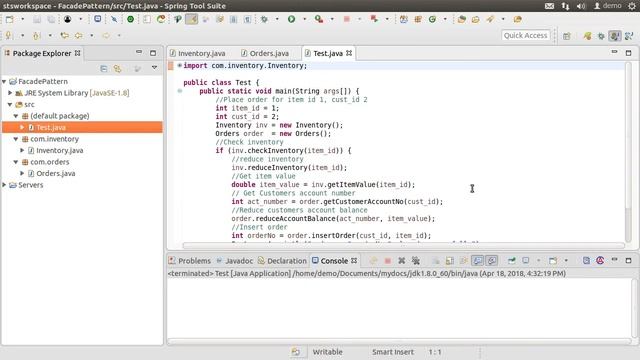The height and width of the screenshot is (360, 640).
Task: Click the New Java Package icon
Action: pos(418,19)
